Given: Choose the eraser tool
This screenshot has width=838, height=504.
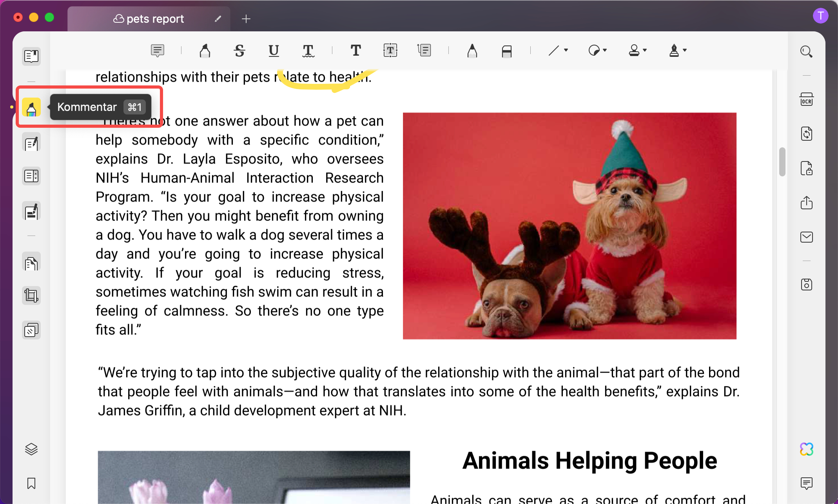Looking at the screenshot, I should pos(506,51).
